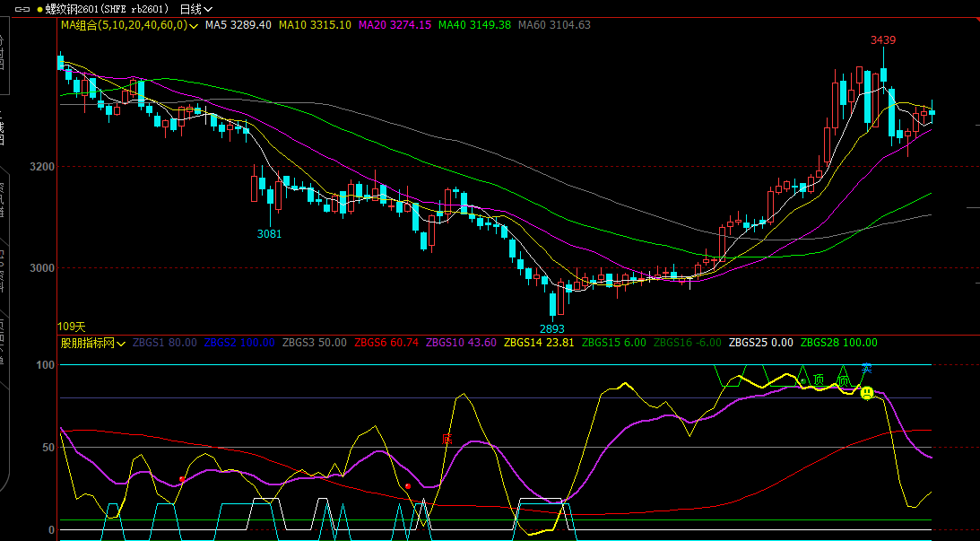
Task: Click the yellow smiley face indicator marker
Action: (x=867, y=393)
